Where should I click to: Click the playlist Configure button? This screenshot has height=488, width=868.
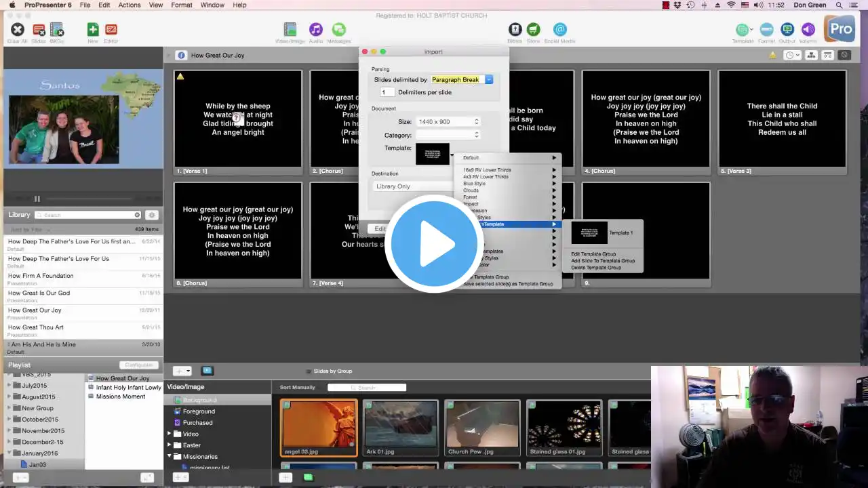click(x=139, y=365)
